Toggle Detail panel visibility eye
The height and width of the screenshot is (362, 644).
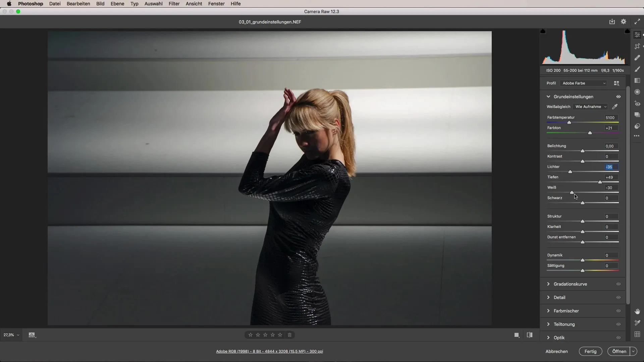[619, 297]
